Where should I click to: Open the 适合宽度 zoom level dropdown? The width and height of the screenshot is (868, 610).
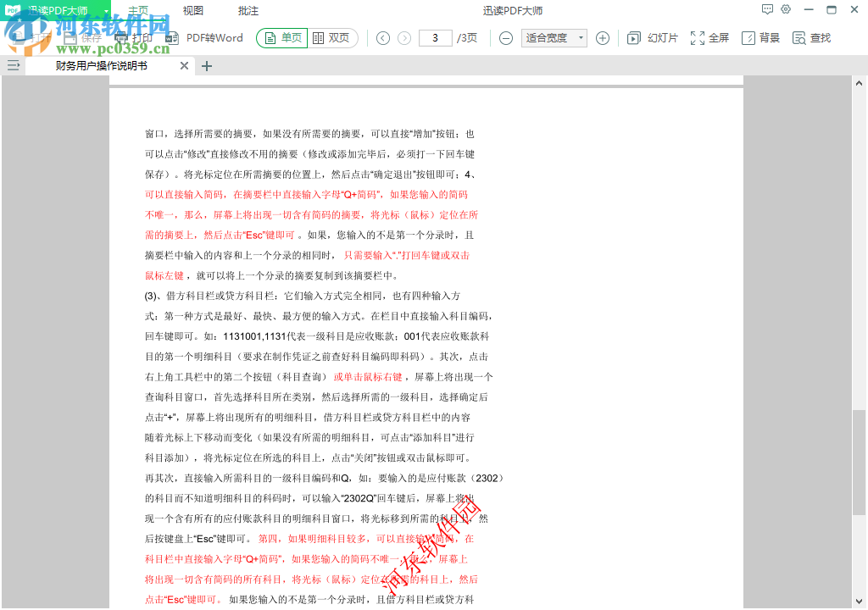coord(554,37)
